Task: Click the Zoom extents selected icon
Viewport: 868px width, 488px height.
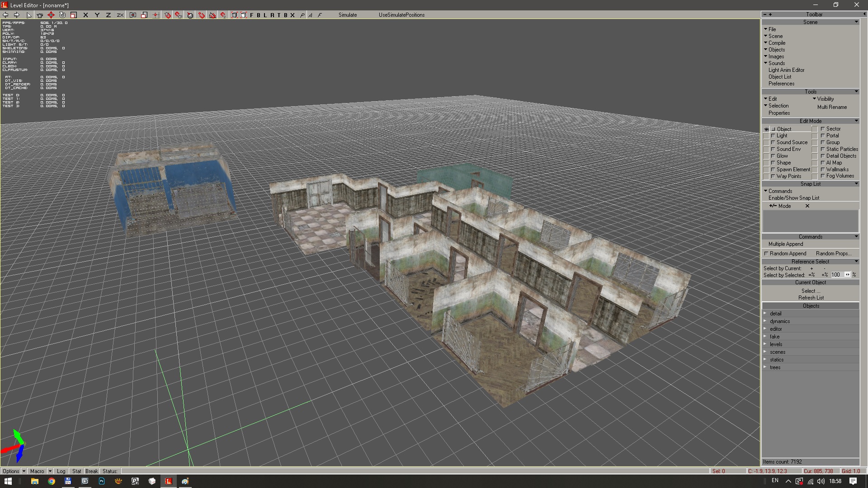Action: coord(243,15)
